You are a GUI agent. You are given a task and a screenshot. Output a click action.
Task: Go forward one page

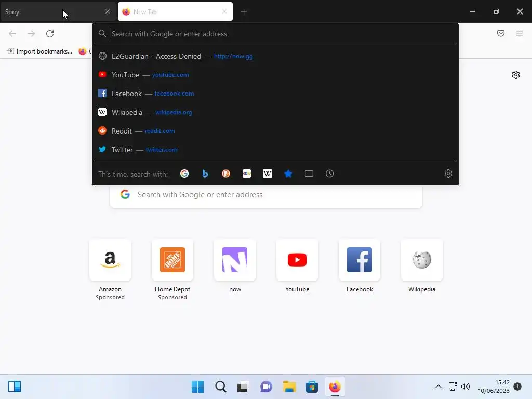click(31, 34)
